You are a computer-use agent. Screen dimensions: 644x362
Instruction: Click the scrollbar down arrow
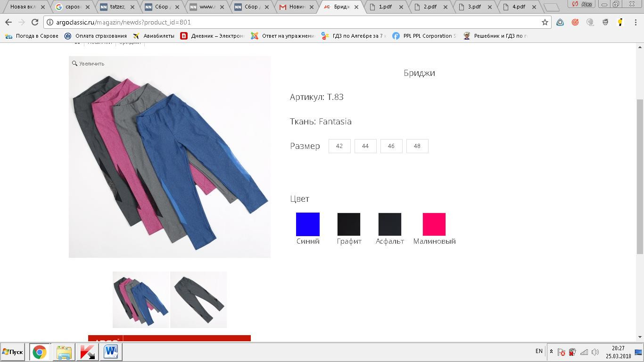(640, 337)
